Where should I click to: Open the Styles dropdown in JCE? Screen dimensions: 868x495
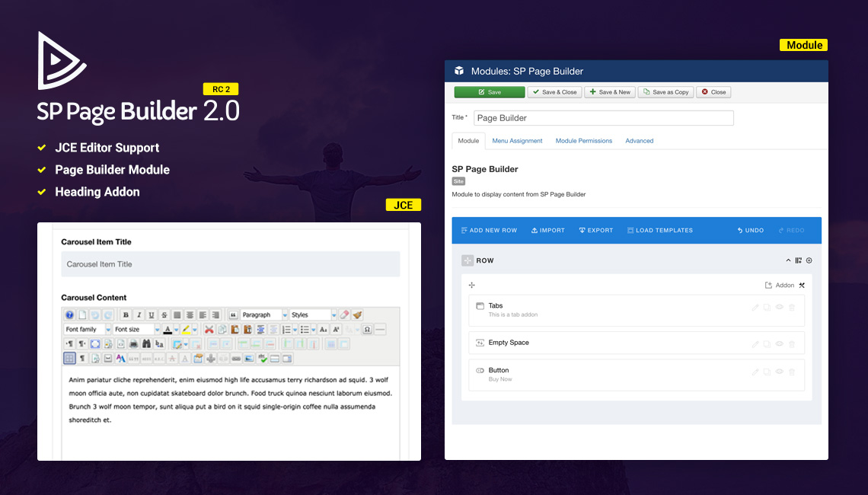(314, 315)
